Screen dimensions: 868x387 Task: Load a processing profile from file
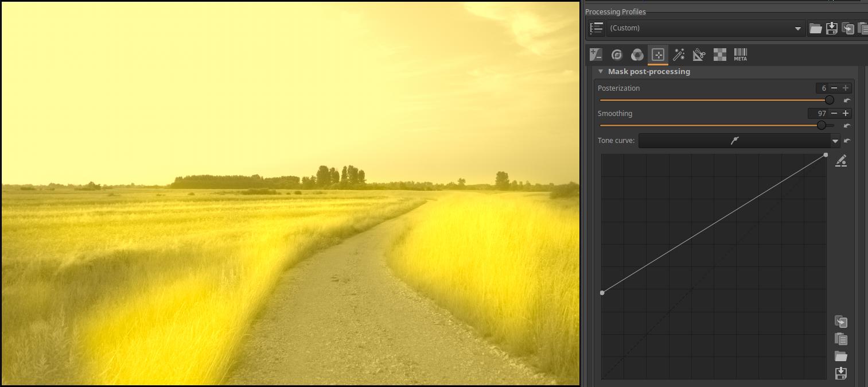(x=815, y=28)
